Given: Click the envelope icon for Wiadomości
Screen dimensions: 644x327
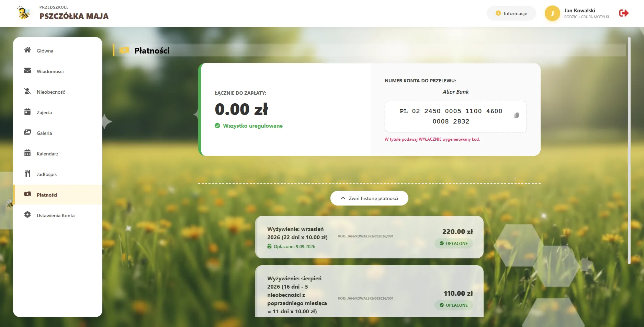Looking at the screenshot, I should pyautogui.click(x=27, y=71).
